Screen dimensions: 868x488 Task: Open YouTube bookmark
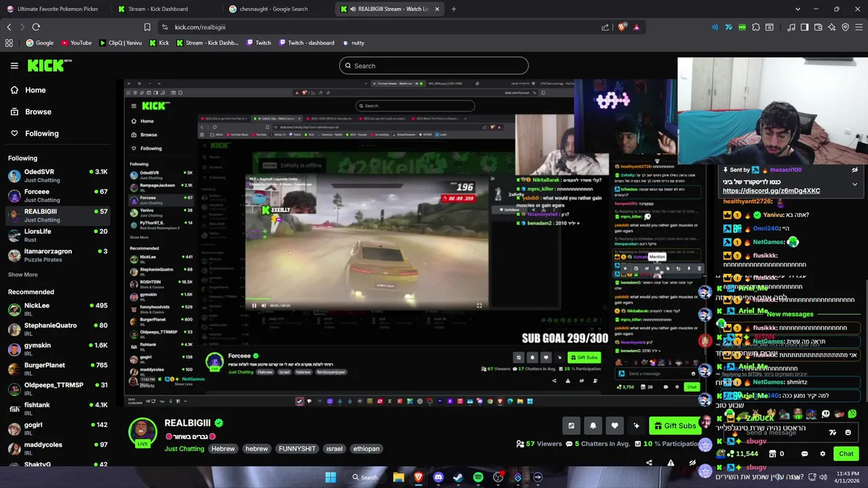tap(76, 43)
